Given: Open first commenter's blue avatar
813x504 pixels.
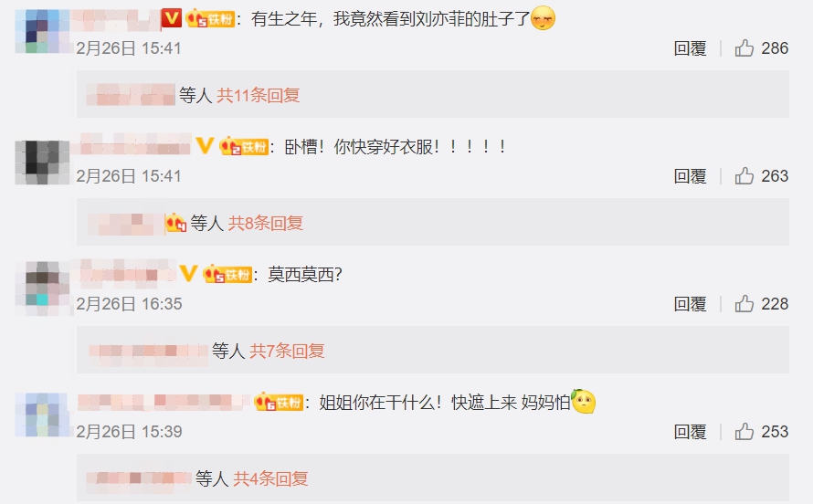Looking at the screenshot, I should coord(43,31).
